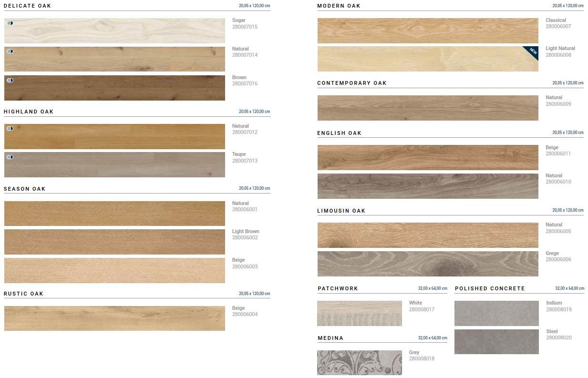Open the Rustic Oak Beige plank image
This screenshot has height=378, width=588.
114,318
